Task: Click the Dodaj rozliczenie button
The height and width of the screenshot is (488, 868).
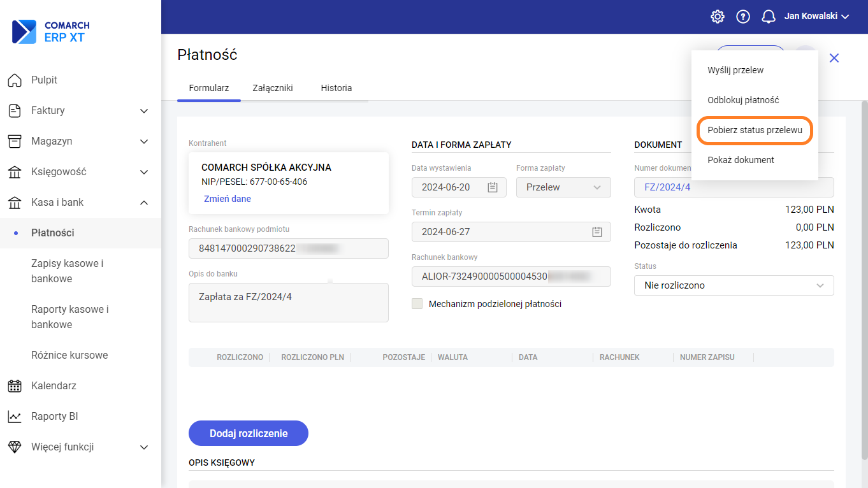Action: tap(249, 433)
